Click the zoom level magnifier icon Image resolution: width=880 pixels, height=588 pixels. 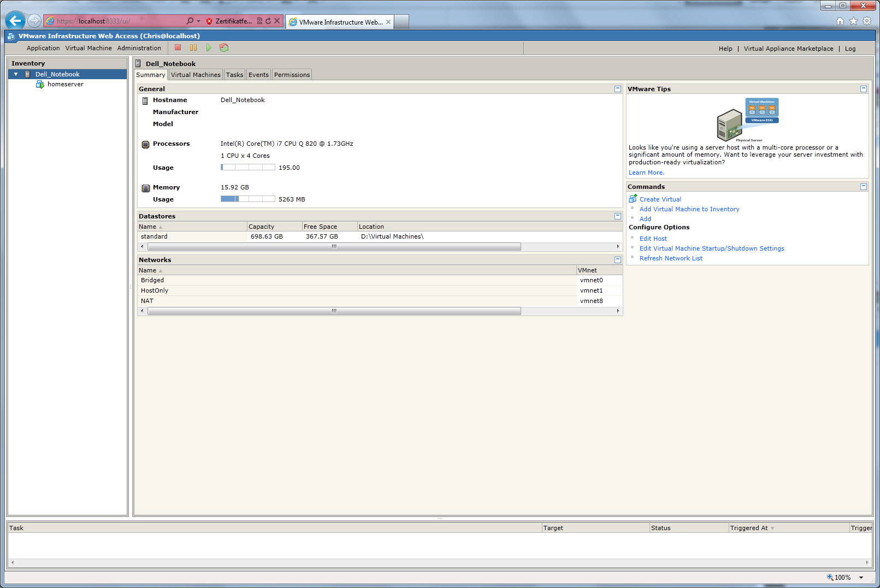[x=830, y=577]
